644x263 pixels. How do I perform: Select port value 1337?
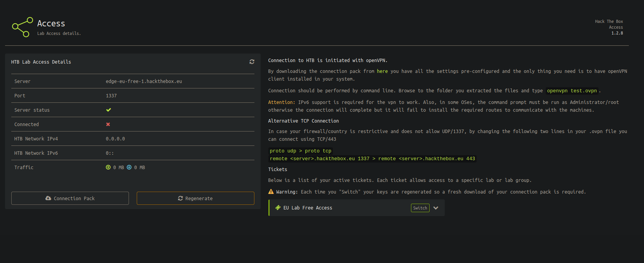[x=111, y=96]
